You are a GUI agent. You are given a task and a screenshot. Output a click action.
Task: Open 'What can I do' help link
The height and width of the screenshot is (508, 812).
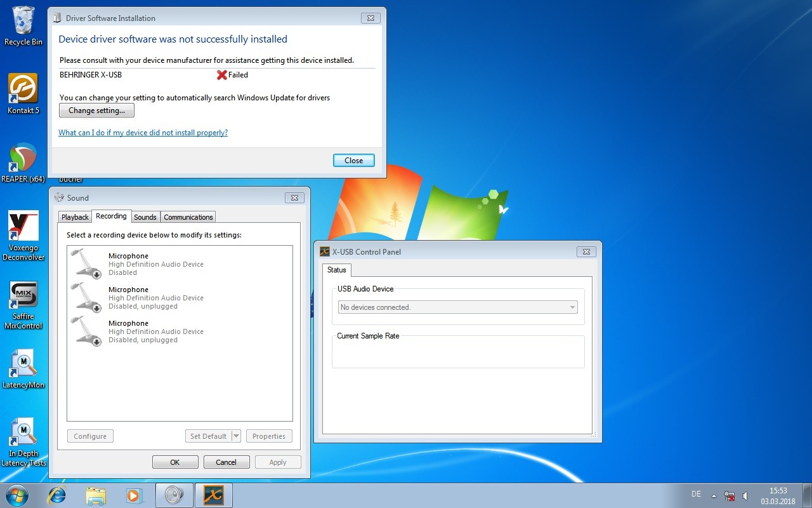143,133
